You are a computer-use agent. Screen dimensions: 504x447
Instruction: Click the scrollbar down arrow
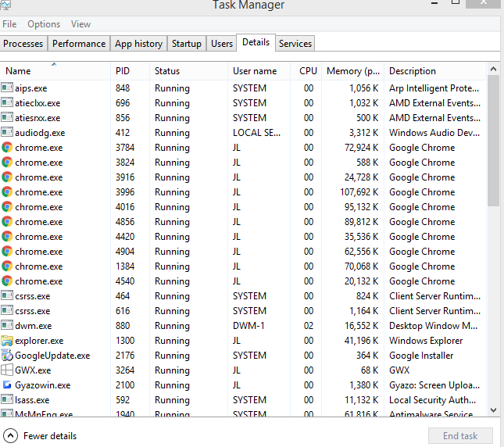493,409
